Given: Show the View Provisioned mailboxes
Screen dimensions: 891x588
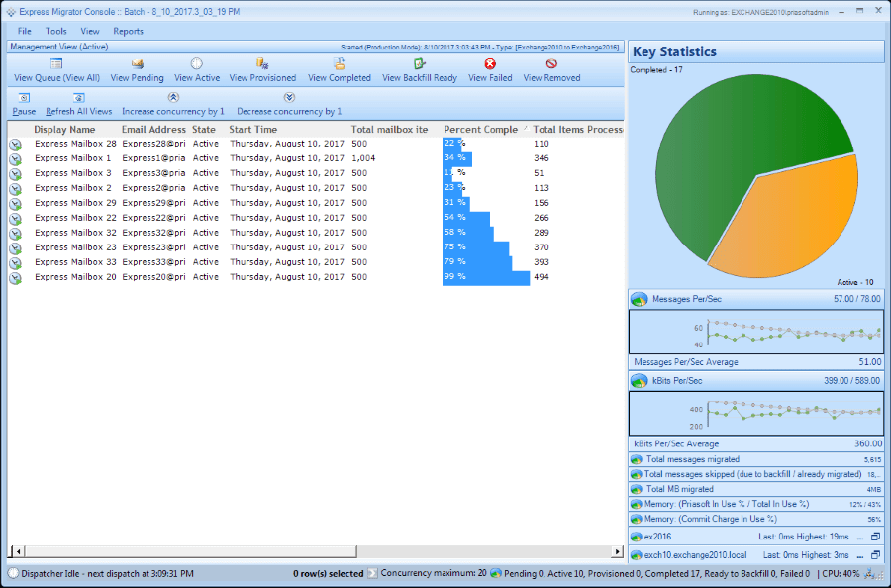Looking at the screenshot, I should coord(262,71).
